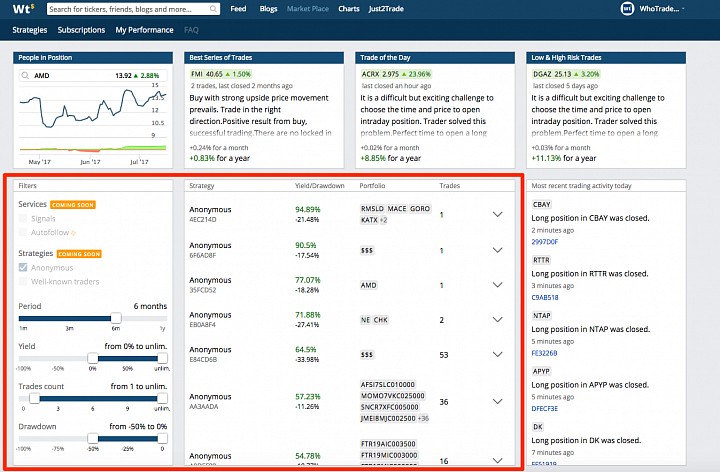Switch to the My Performance tab
The width and height of the screenshot is (720, 472).
tap(145, 30)
